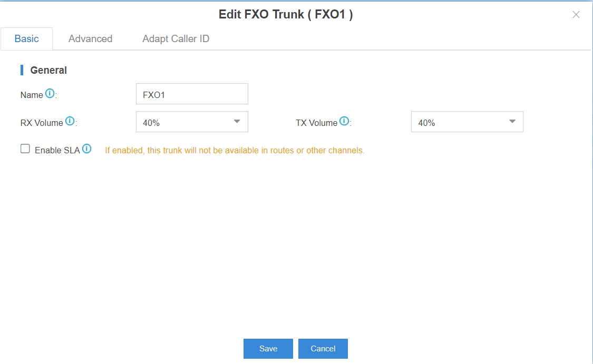Open the RX Volume dropdown
The image size is (593, 364).
[x=192, y=122]
